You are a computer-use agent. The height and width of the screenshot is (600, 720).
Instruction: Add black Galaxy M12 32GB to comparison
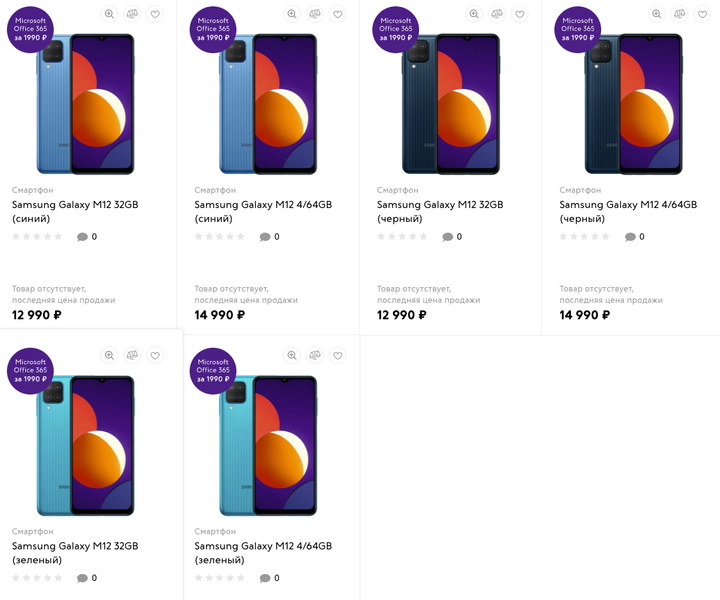497,14
